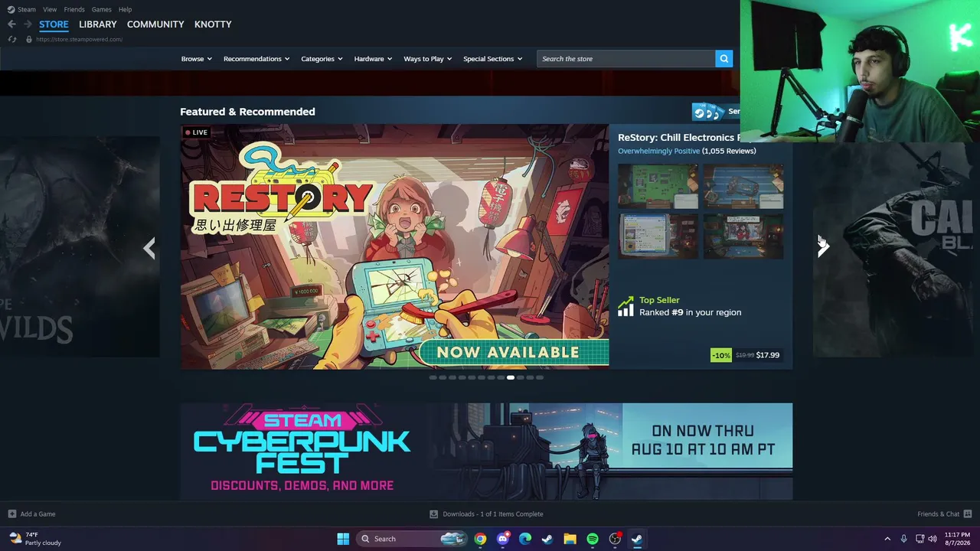Open the Friends & Chat panel
980x551 pixels.
[x=945, y=514]
